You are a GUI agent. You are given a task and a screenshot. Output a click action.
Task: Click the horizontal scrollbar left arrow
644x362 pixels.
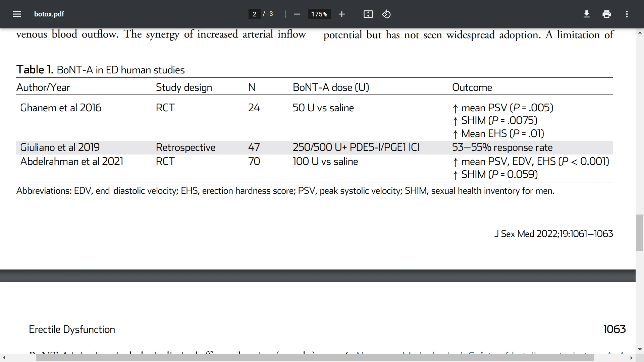coord(4,358)
